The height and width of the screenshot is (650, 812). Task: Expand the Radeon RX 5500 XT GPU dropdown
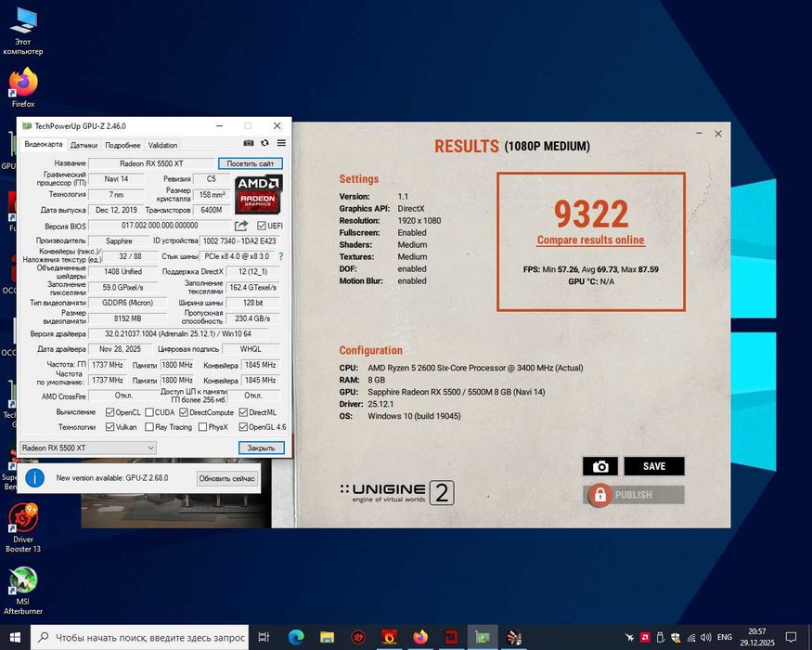(87, 448)
